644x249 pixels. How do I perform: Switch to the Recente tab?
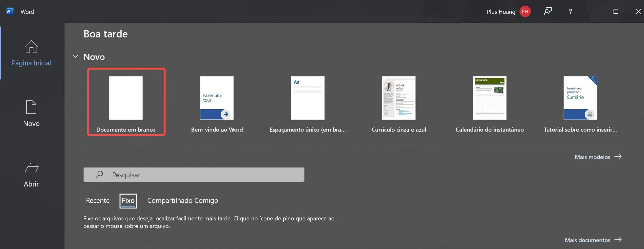tap(98, 200)
